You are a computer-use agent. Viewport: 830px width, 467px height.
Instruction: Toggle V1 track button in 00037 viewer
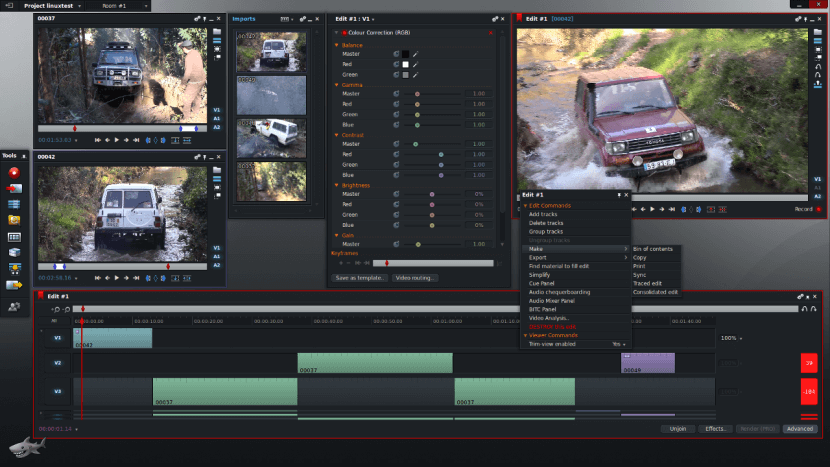click(216, 110)
